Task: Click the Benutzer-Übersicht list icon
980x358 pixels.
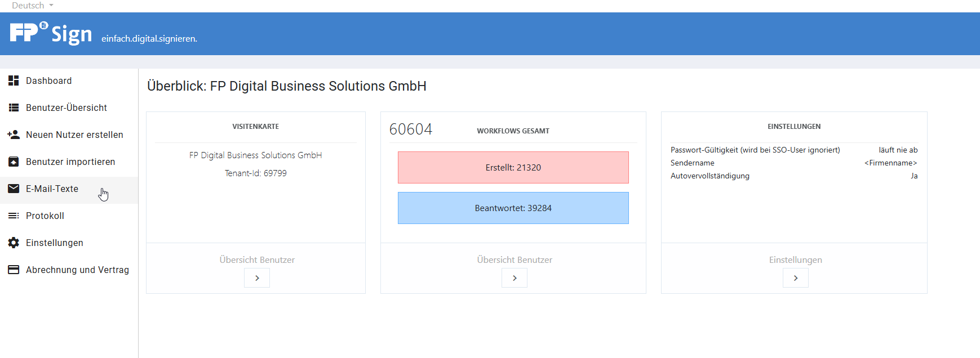Action: 14,108
